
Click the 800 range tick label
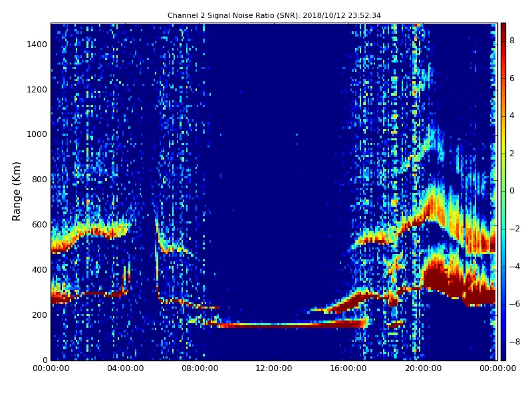[x=39, y=180]
